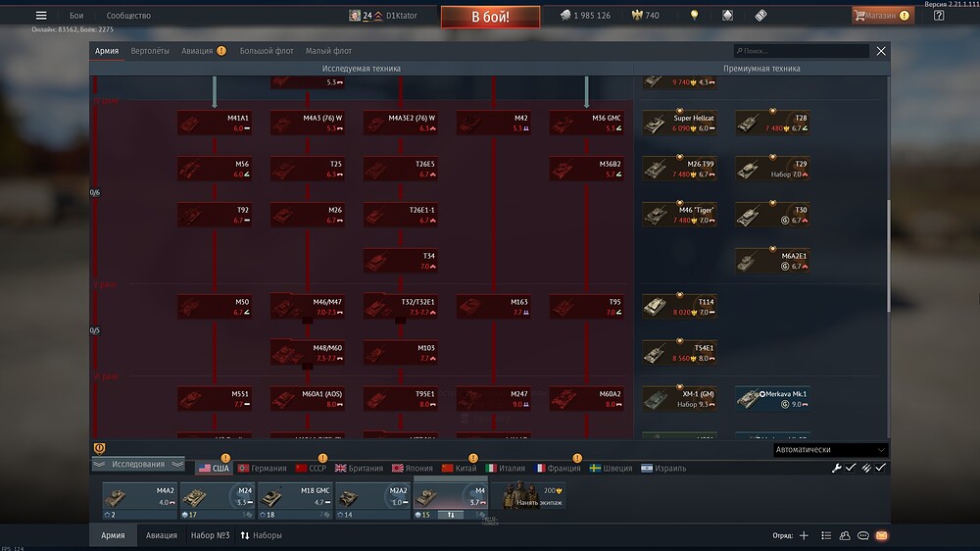Switch to the Вертолёты tab
The image size is (980, 551).
(x=150, y=51)
